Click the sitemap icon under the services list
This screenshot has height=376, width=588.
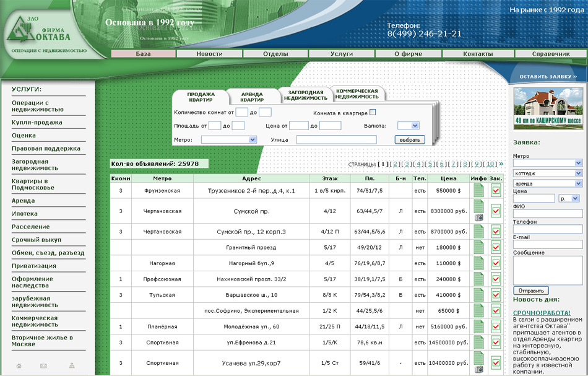point(72,365)
